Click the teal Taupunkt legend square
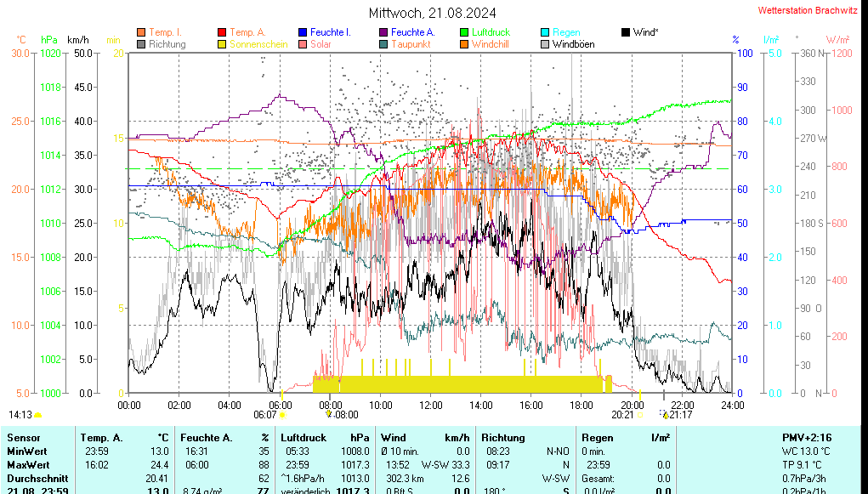Screen dimensions: 868x494 tap(383, 44)
